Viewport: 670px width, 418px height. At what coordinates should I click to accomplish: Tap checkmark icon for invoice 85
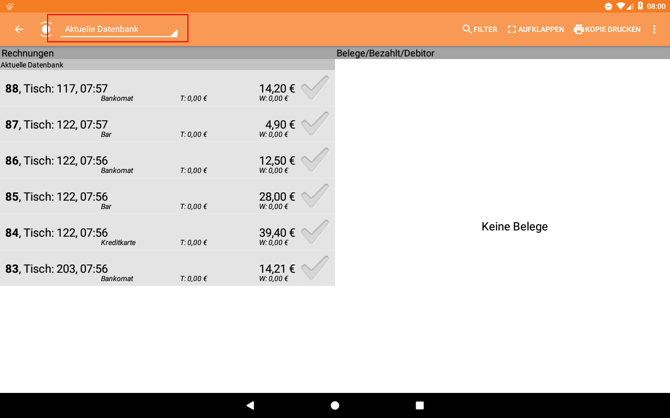tap(315, 196)
